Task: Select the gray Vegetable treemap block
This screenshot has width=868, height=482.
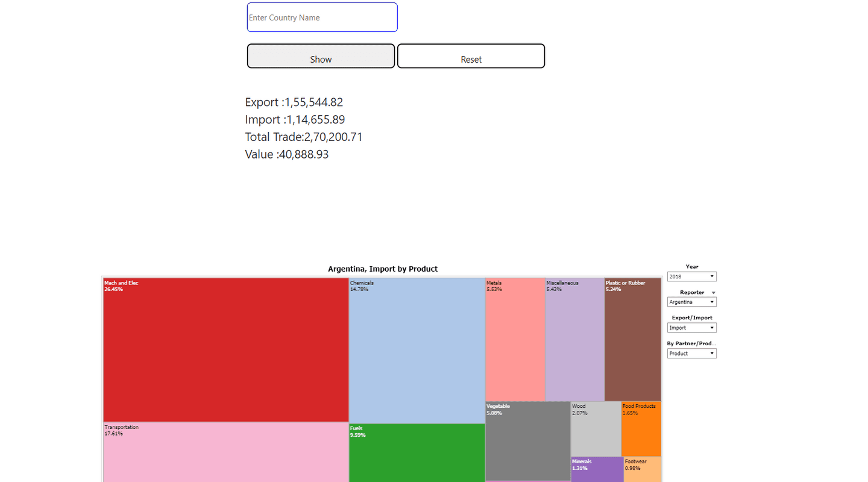Action: coord(528,441)
